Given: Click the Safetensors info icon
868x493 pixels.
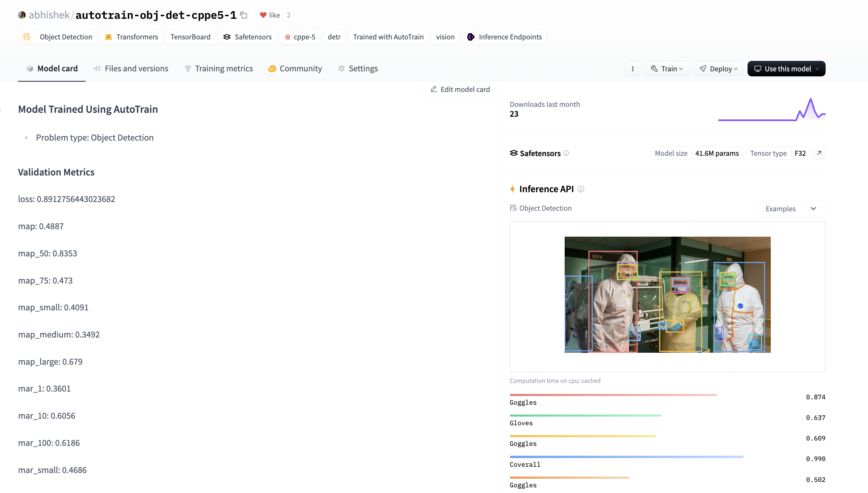Looking at the screenshot, I should click(566, 153).
